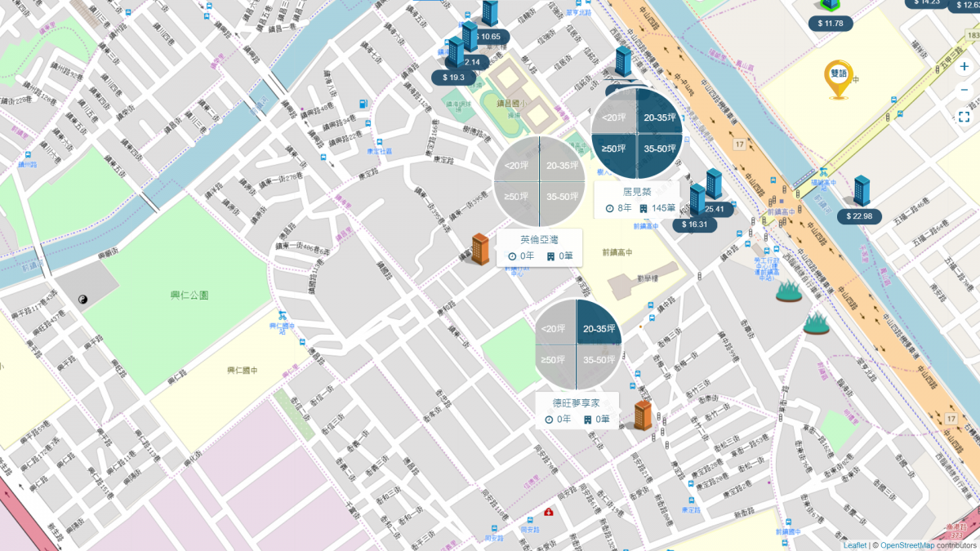Click the $ 11.78 price label
The image size is (980, 551).
tap(831, 23)
